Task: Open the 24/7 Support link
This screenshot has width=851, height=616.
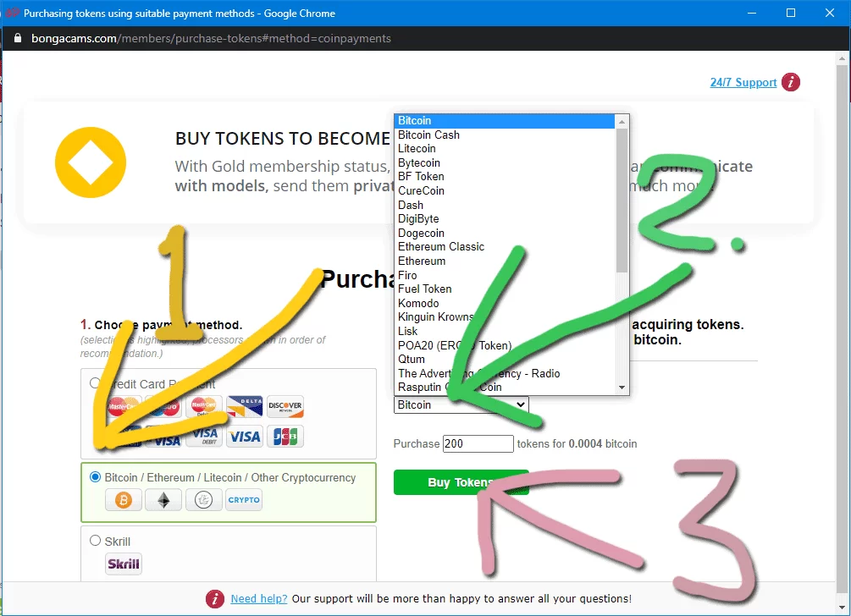Action: (x=743, y=82)
